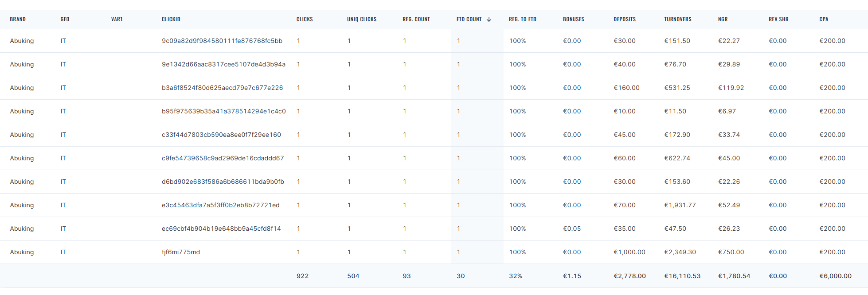Click the Deposits column header
This screenshot has height=295, width=868.
[625, 19]
